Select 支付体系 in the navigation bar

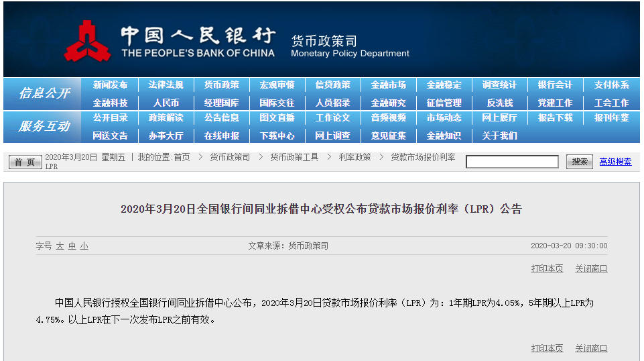(611, 85)
